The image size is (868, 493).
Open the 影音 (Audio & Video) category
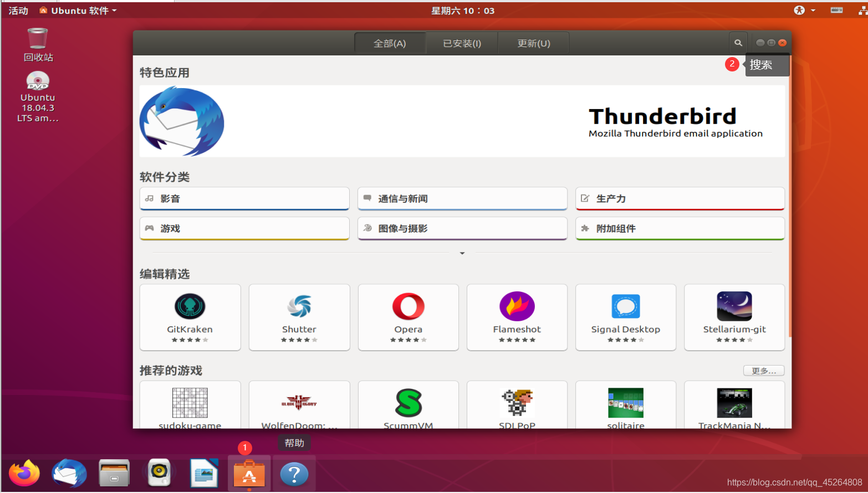click(244, 198)
